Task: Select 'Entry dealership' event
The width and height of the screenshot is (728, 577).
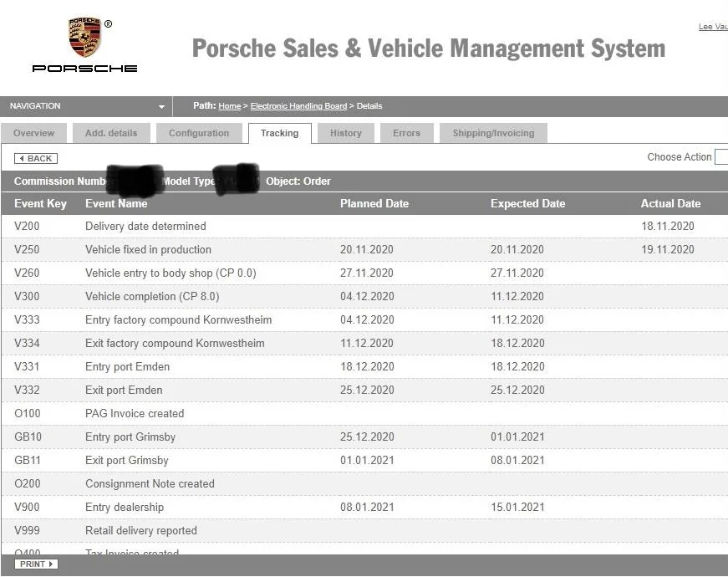Action: (125, 508)
